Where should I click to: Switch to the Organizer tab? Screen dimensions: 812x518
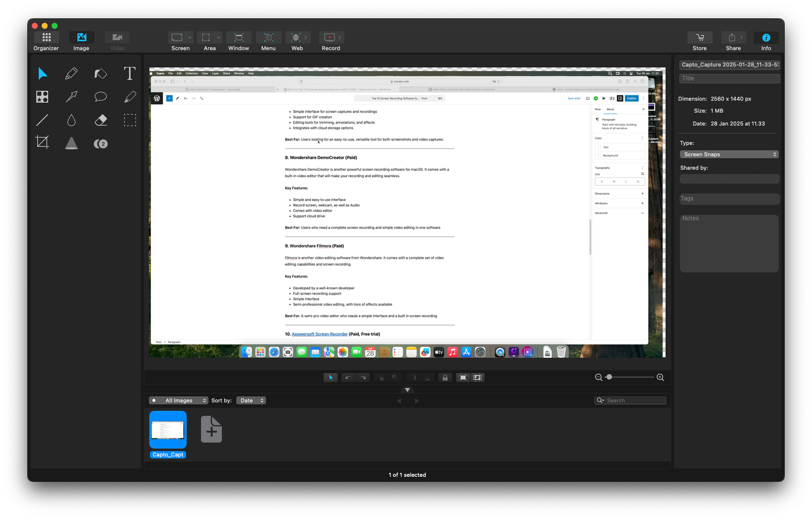click(46, 41)
